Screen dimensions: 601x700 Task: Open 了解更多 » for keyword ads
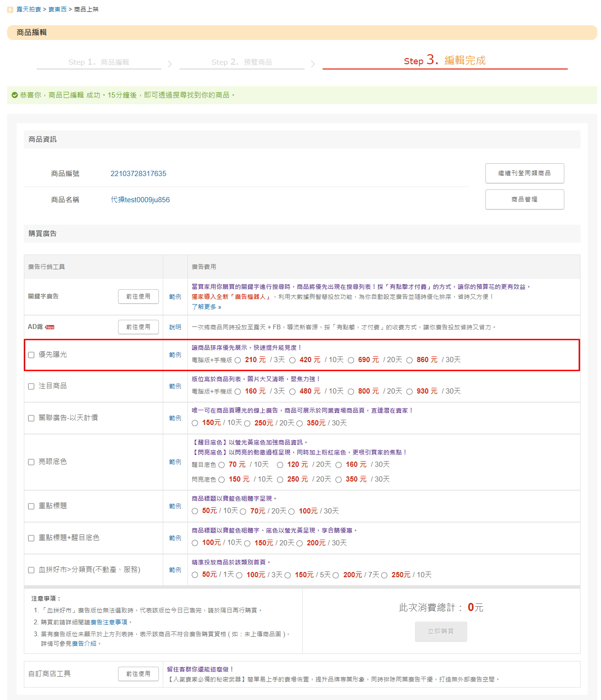click(x=207, y=307)
